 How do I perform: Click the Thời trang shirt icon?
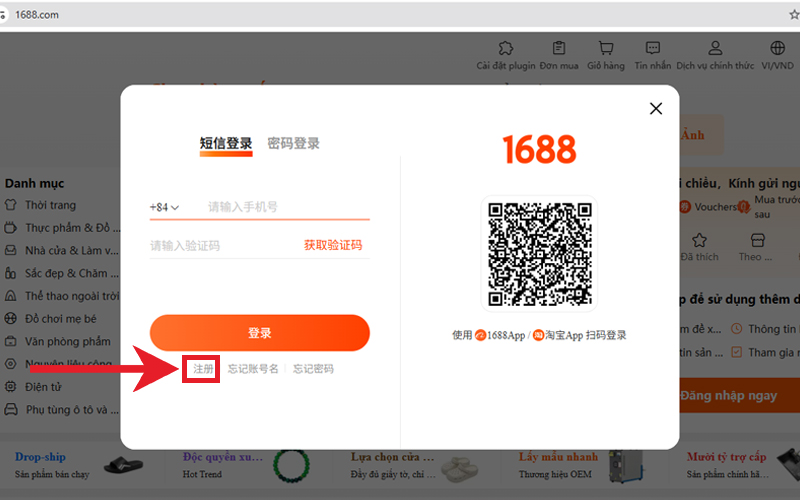[x=10, y=205]
